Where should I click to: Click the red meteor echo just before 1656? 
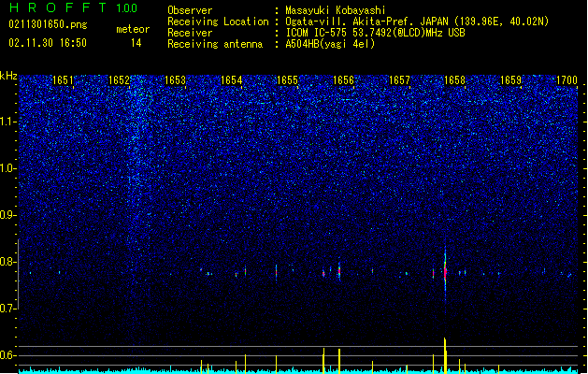pyautogui.click(x=339, y=271)
